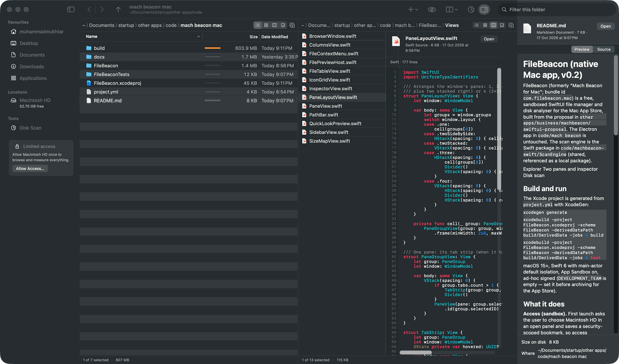Switch the Views pane to icon grid view
The image size is (619, 364).
pos(485,25)
